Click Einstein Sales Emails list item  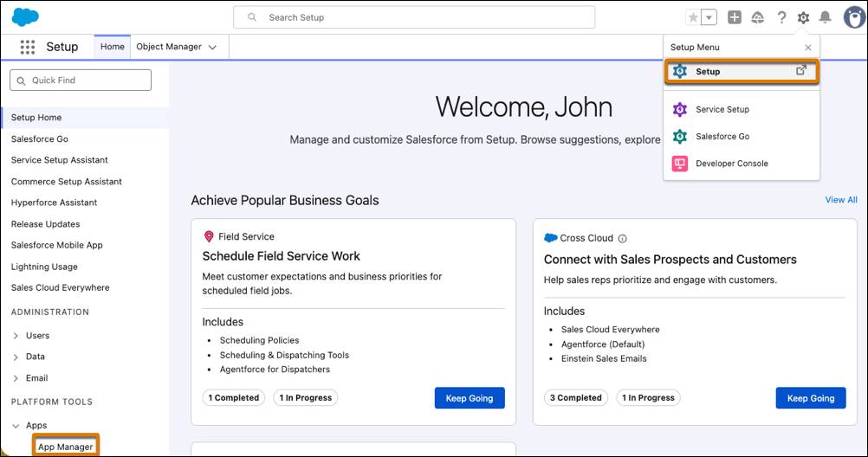604,358
